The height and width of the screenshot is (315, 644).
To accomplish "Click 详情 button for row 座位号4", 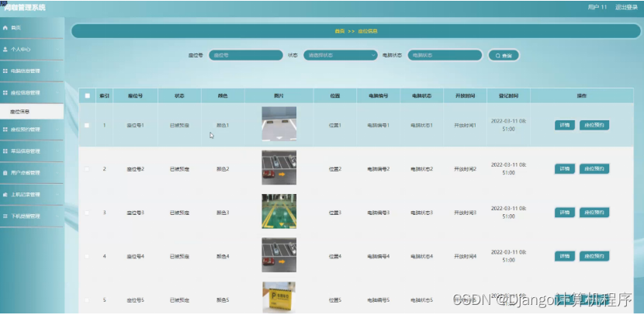I will (565, 256).
